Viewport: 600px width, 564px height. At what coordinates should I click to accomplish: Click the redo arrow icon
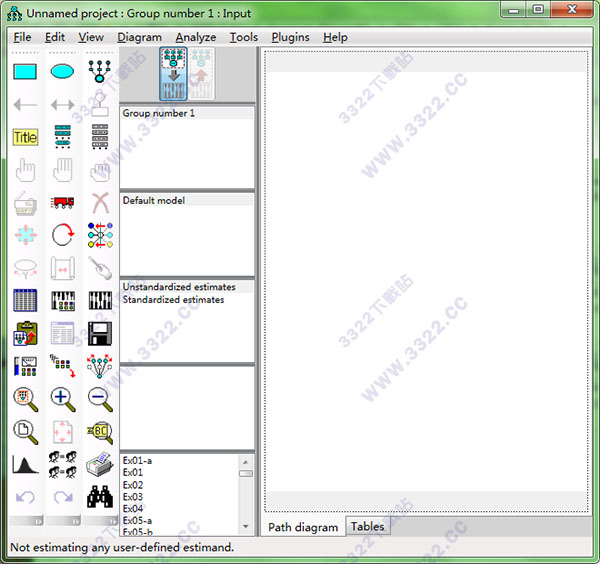pyautogui.click(x=62, y=497)
